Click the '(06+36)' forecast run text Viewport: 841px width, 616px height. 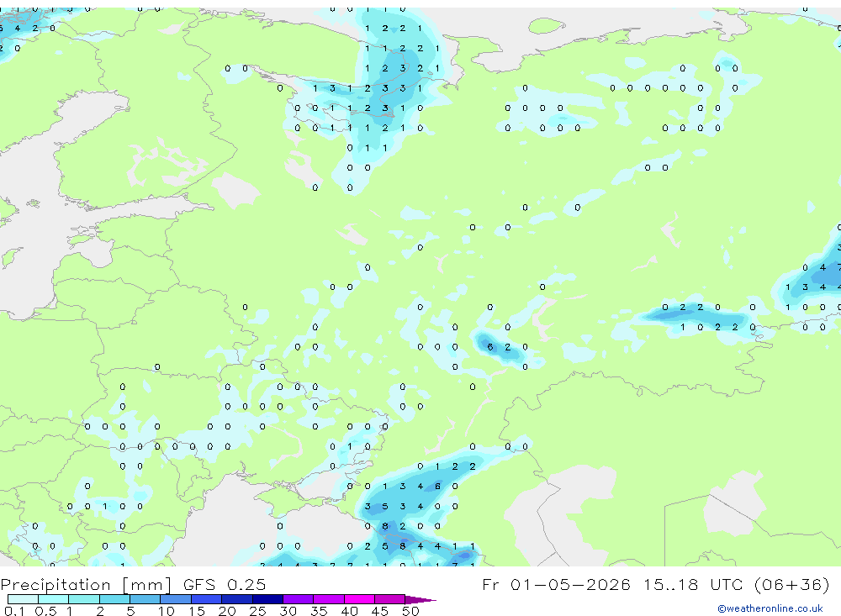coord(791,584)
